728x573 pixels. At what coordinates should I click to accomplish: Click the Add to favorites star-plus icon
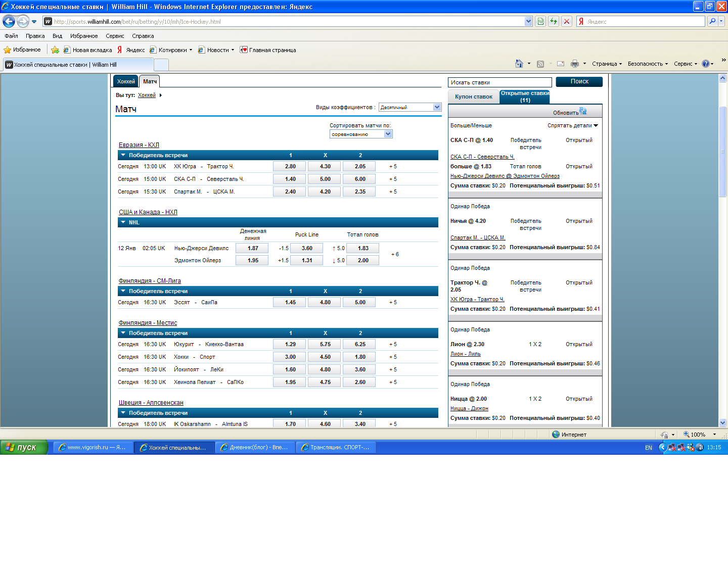pyautogui.click(x=55, y=50)
